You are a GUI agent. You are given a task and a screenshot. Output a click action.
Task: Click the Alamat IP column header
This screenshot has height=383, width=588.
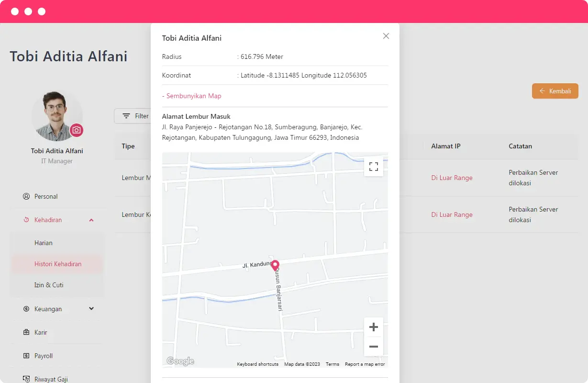click(x=446, y=146)
